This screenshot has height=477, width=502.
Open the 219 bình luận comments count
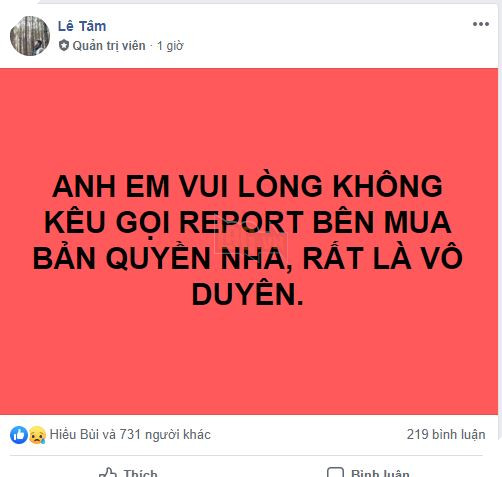(446, 434)
